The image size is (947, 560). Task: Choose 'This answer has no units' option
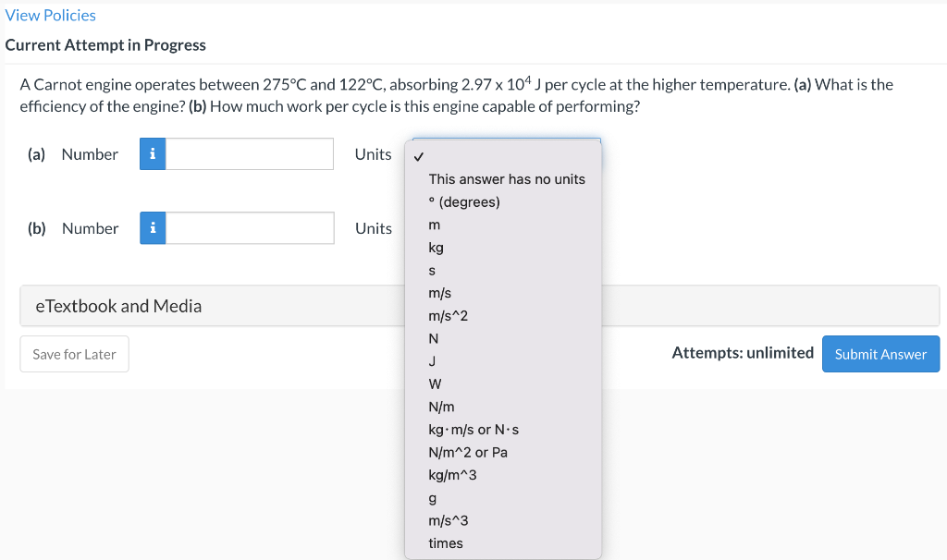pyautogui.click(x=506, y=179)
